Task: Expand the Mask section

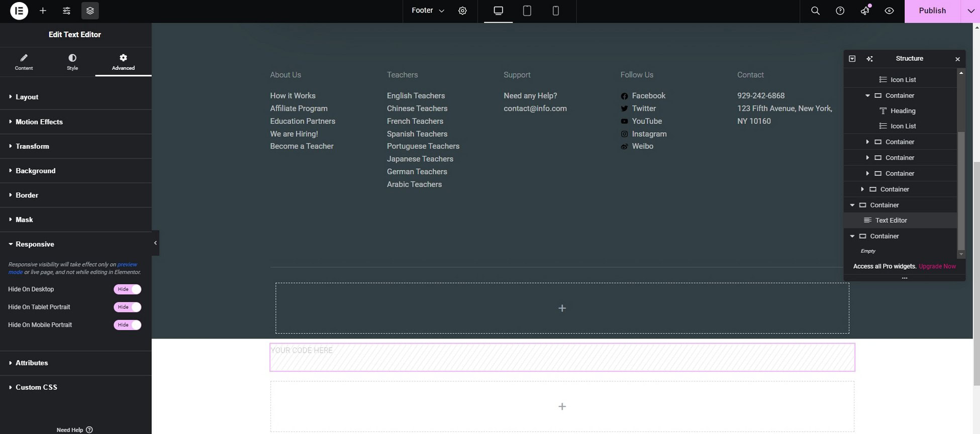Action: point(75,220)
